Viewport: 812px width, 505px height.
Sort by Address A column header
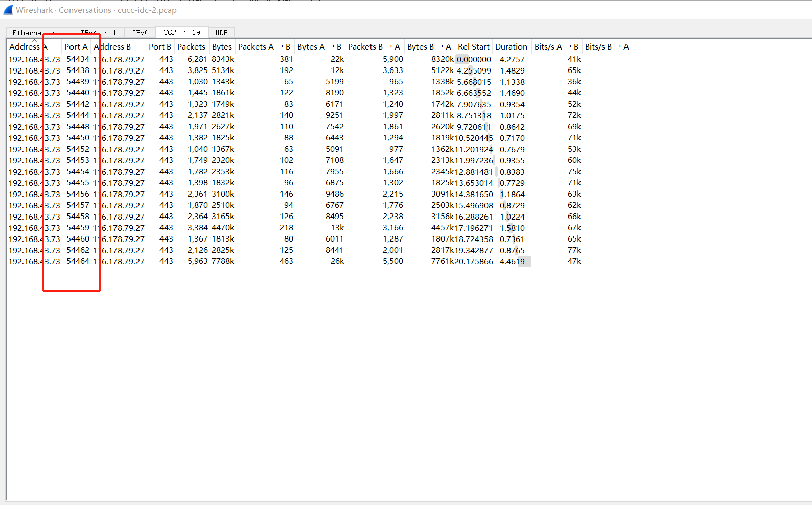coord(25,46)
